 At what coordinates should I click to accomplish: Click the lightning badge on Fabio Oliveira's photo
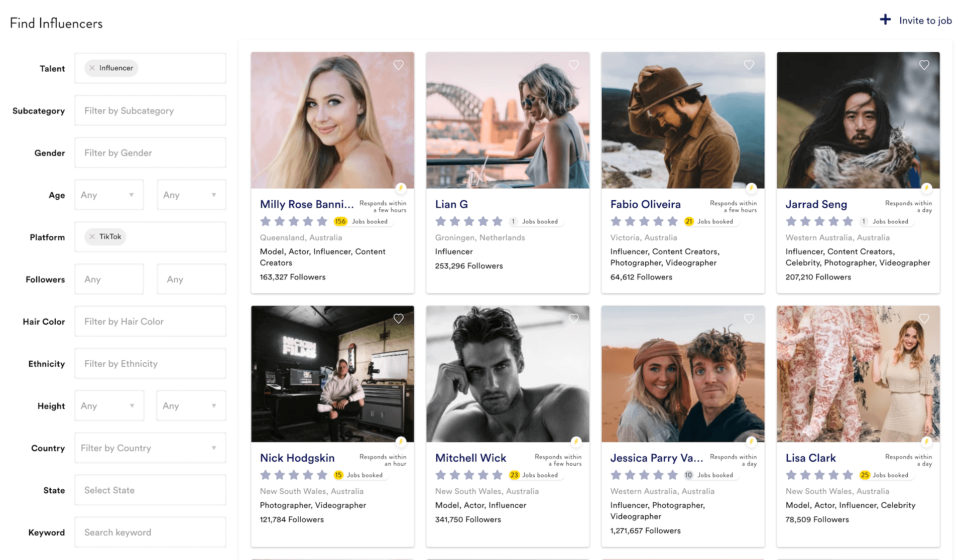751,188
